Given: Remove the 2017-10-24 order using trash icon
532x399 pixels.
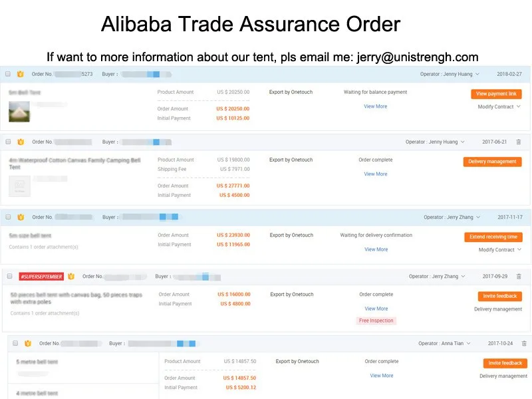Looking at the screenshot, I should tap(524, 343).
